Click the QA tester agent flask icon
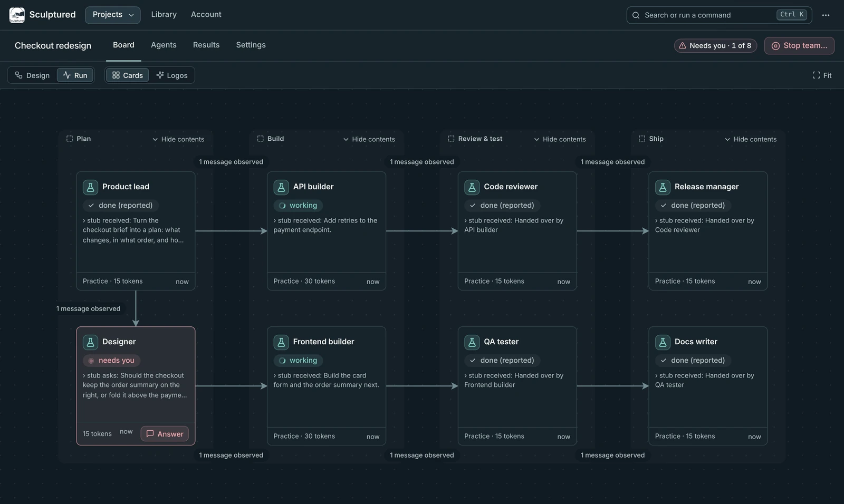 (472, 342)
